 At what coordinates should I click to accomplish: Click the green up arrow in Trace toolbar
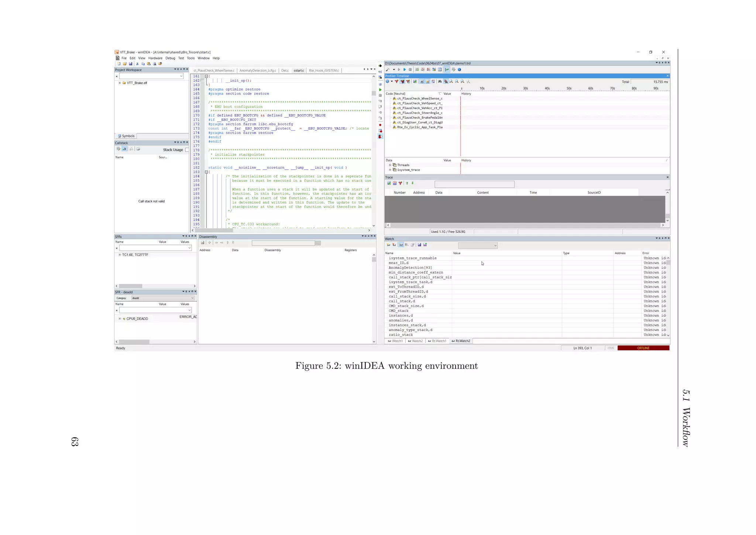click(407, 183)
